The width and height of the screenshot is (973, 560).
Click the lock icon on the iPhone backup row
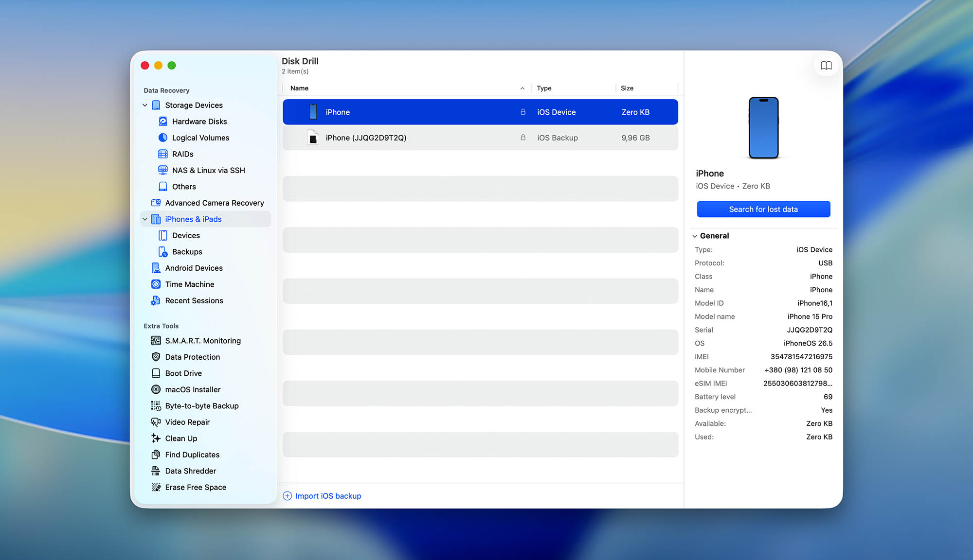point(523,138)
